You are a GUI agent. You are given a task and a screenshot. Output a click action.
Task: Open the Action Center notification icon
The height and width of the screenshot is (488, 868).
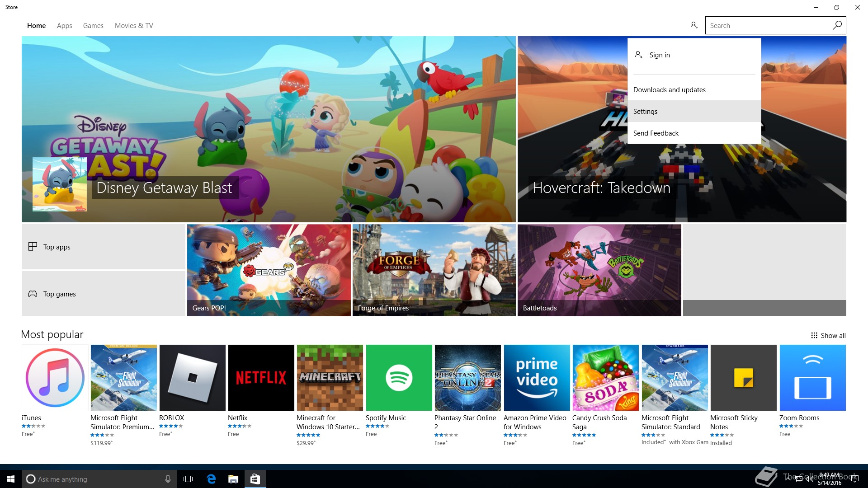(x=855, y=479)
